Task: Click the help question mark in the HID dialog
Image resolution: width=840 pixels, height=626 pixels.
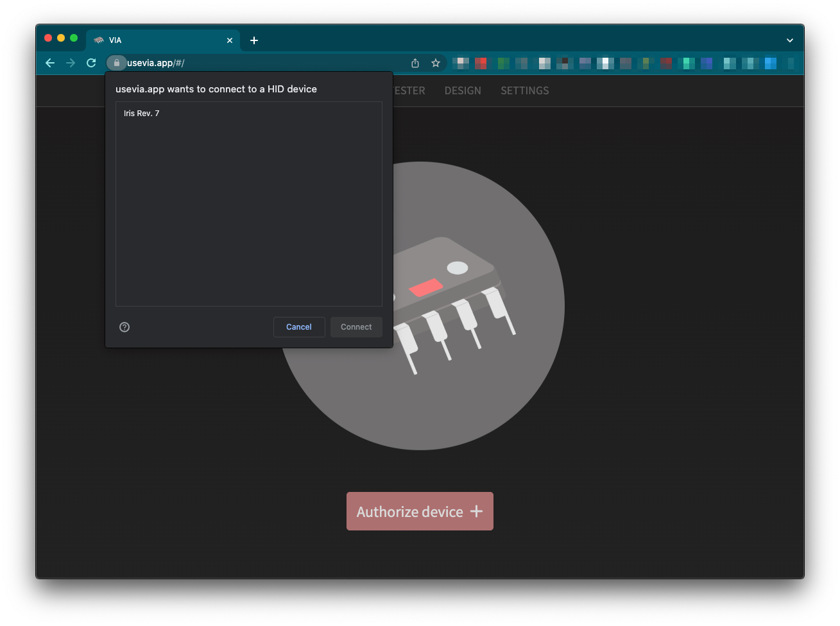Action: tap(124, 327)
